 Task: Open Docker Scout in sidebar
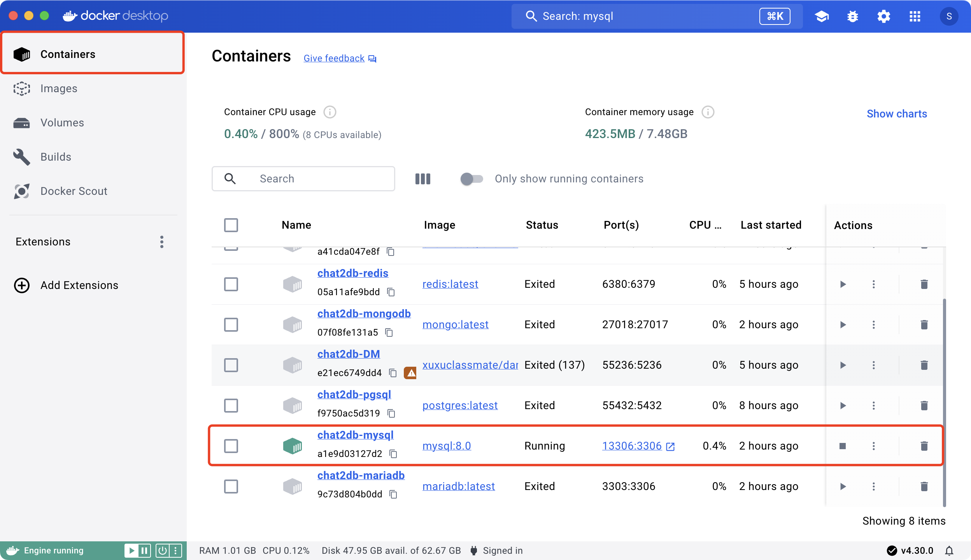[93, 191]
